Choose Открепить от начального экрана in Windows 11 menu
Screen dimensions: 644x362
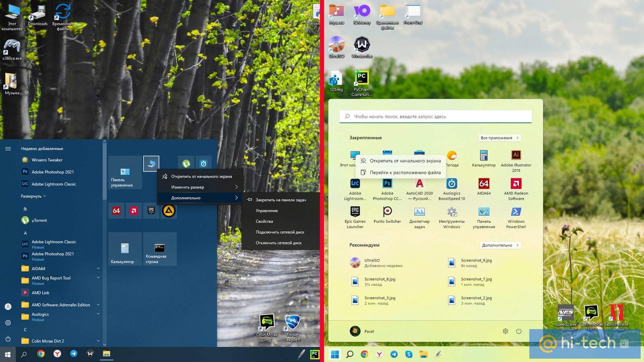(401, 161)
